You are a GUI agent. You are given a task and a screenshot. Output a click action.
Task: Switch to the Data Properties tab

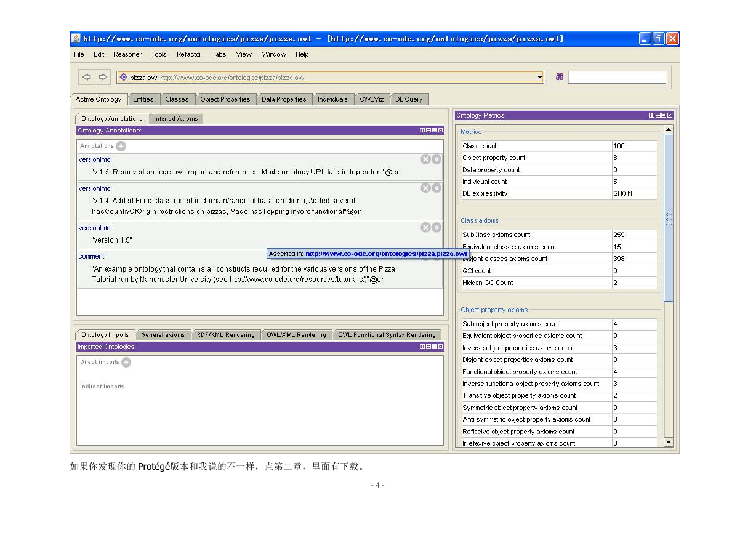[x=284, y=99]
